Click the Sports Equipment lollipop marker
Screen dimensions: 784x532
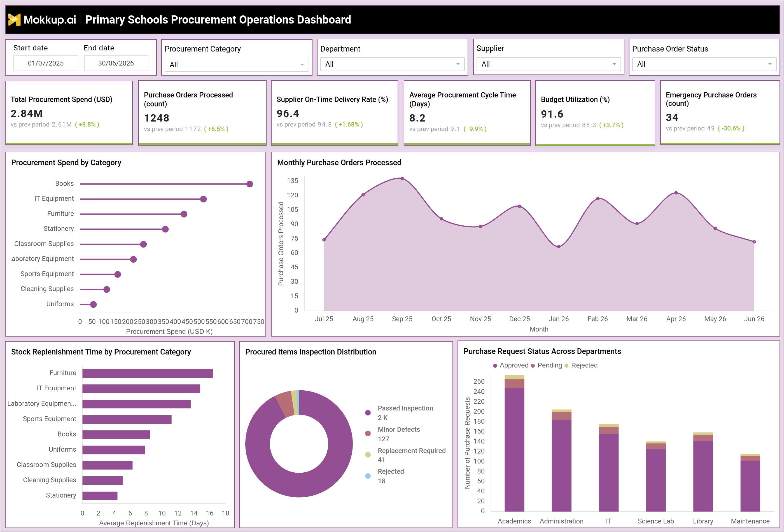118,274
